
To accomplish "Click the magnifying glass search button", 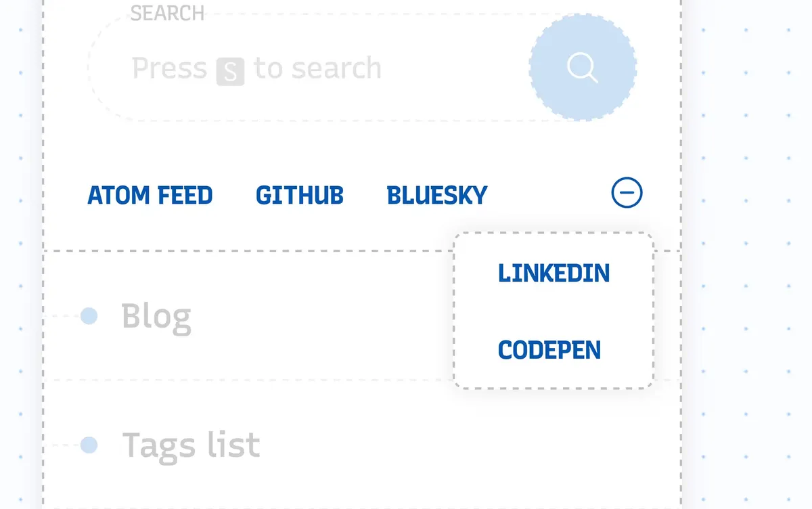I will click(583, 68).
